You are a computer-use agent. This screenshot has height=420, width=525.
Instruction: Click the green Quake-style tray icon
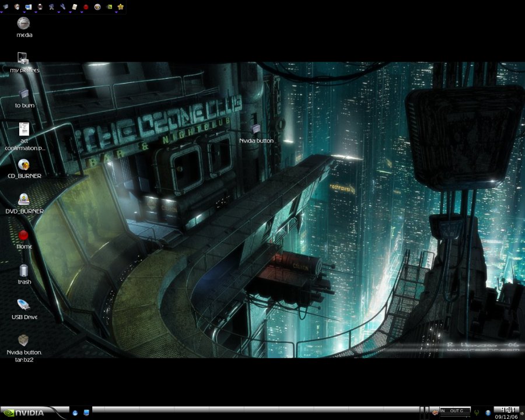[477, 412]
